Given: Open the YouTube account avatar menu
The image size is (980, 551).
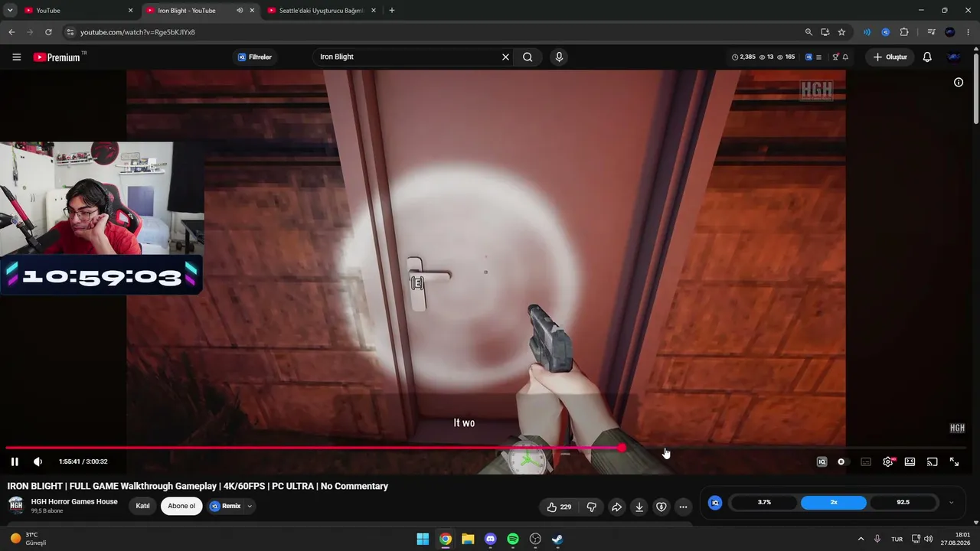Looking at the screenshot, I should pyautogui.click(x=954, y=57).
